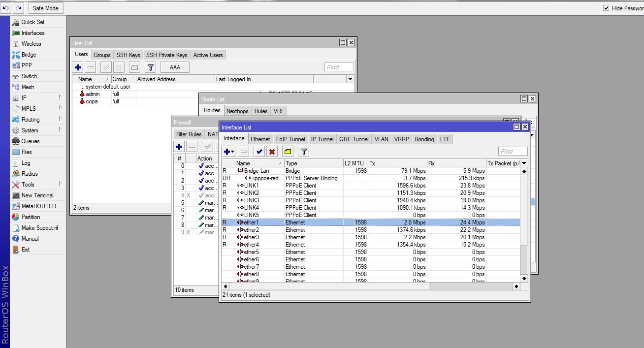Click the Undo arrow icon
This screenshot has width=644, height=348.
[x=6, y=8]
